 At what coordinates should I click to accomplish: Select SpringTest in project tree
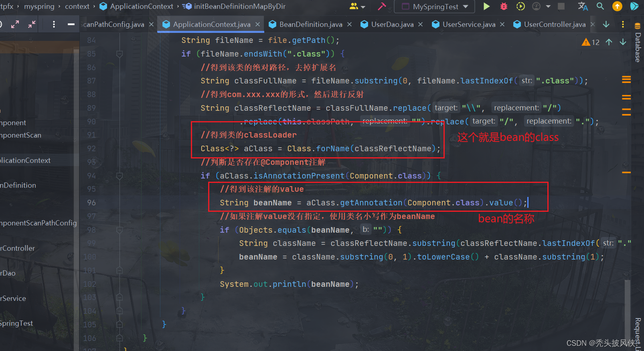coord(16,323)
